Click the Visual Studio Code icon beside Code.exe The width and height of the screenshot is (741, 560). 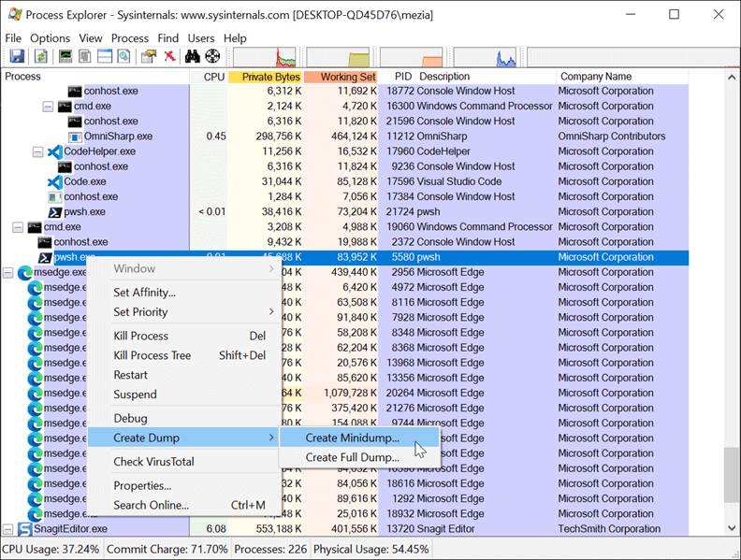point(55,181)
